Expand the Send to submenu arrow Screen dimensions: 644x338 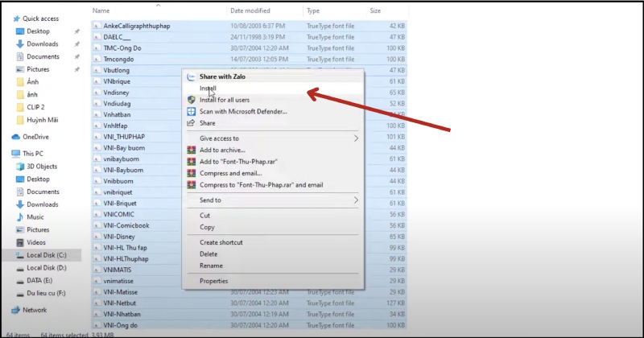click(x=356, y=200)
